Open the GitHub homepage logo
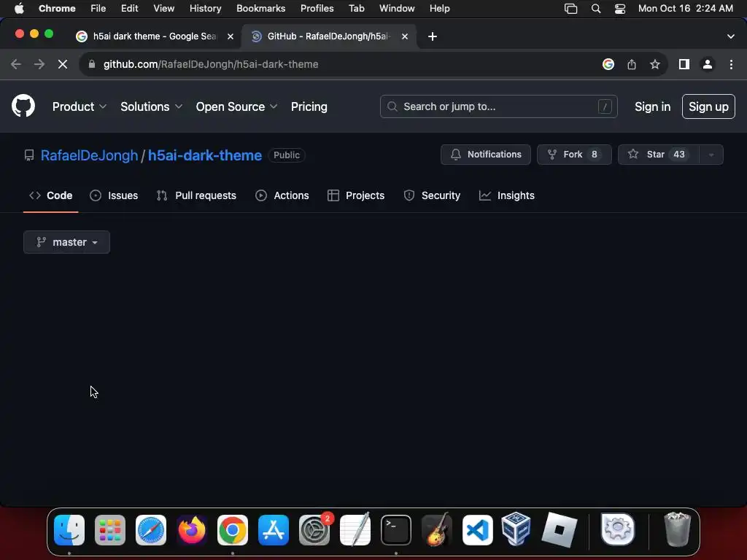The width and height of the screenshot is (747, 560). (x=23, y=106)
